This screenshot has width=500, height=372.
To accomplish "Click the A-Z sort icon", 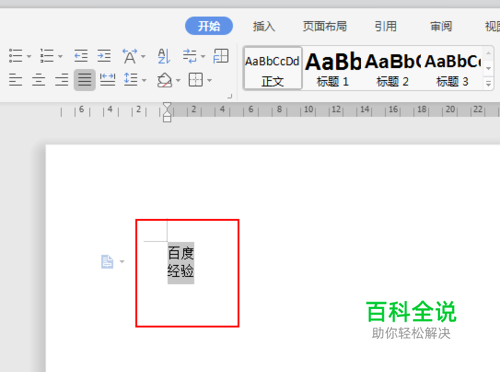I will [164, 56].
